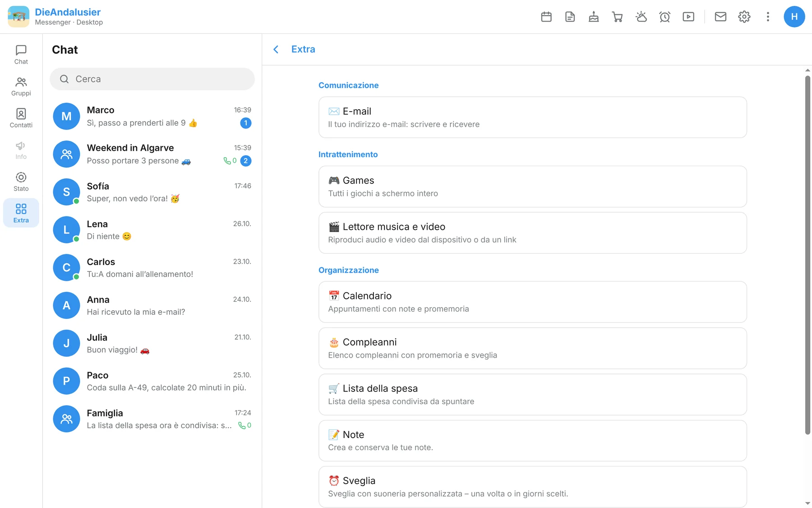812x508 pixels.
Task: Open the calendar icon in top toolbar
Action: click(546, 17)
